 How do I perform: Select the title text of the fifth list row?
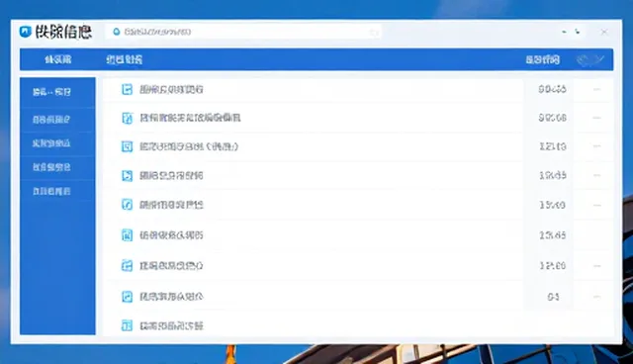click(x=171, y=205)
